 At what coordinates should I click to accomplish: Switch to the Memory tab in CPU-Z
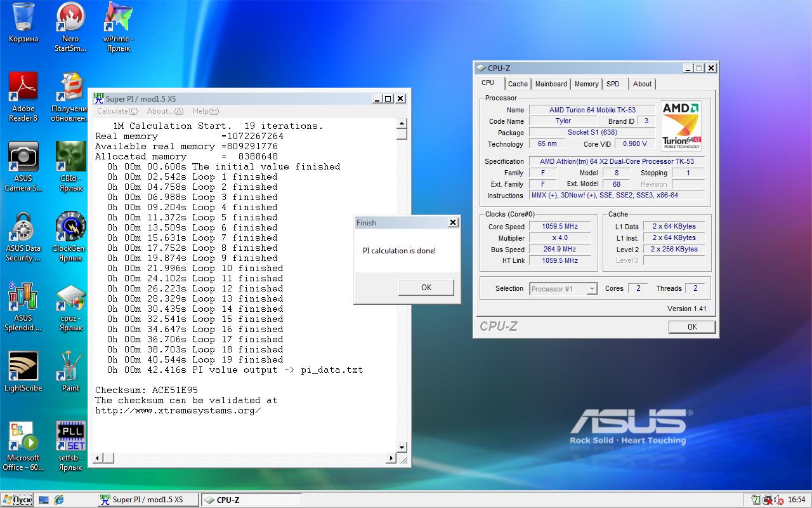tap(586, 84)
